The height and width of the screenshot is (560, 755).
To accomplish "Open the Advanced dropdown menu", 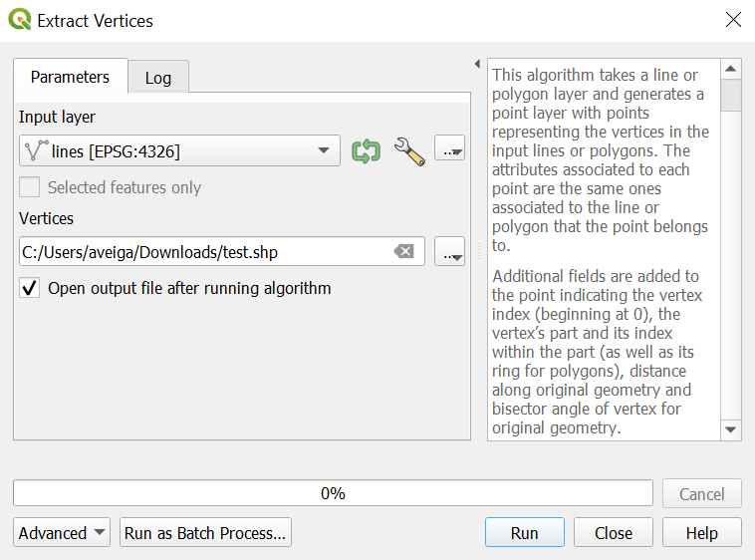I will pyautogui.click(x=62, y=533).
